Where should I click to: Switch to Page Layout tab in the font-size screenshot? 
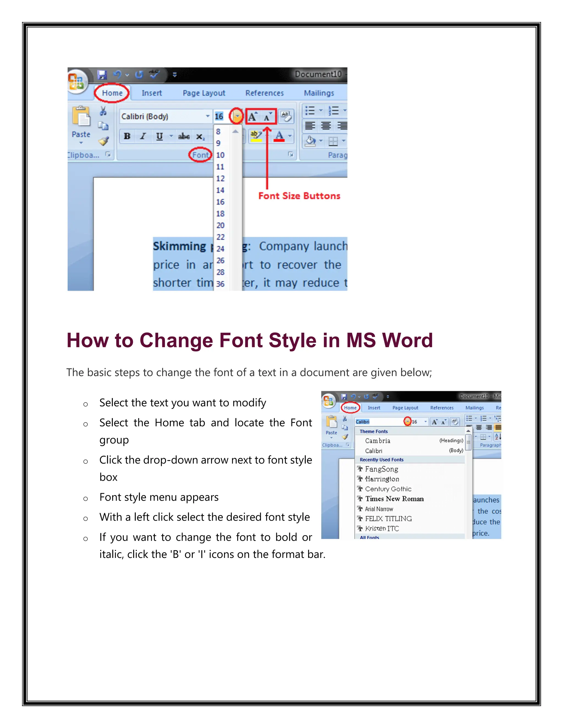pos(204,93)
